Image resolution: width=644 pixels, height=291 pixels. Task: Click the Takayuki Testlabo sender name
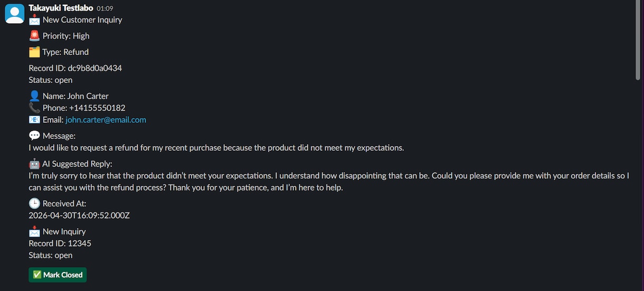point(61,8)
